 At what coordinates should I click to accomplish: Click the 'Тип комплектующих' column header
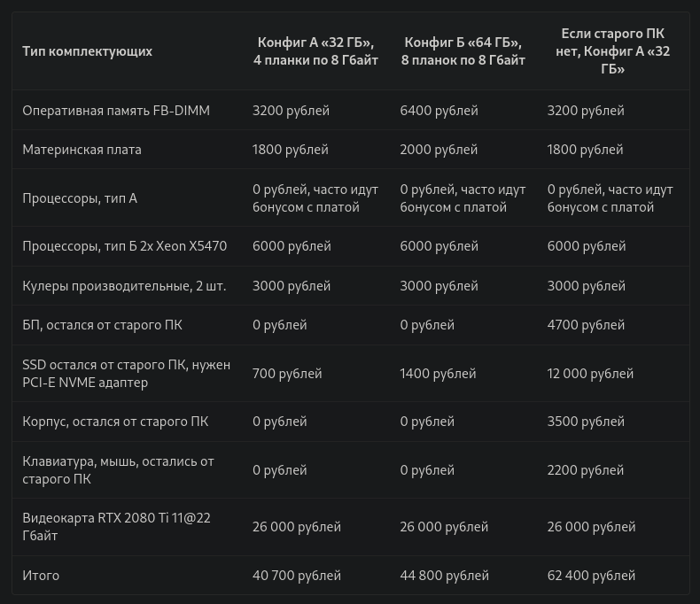[x=87, y=51]
